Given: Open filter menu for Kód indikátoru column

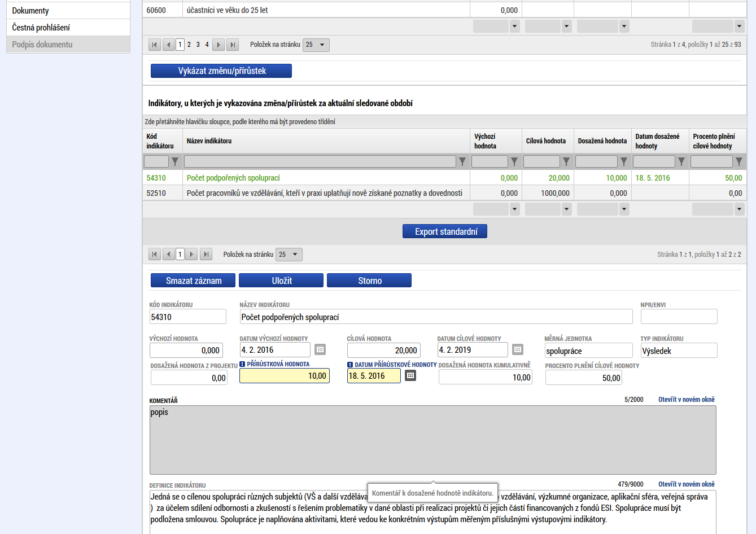Looking at the screenshot, I should click(x=175, y=161).
